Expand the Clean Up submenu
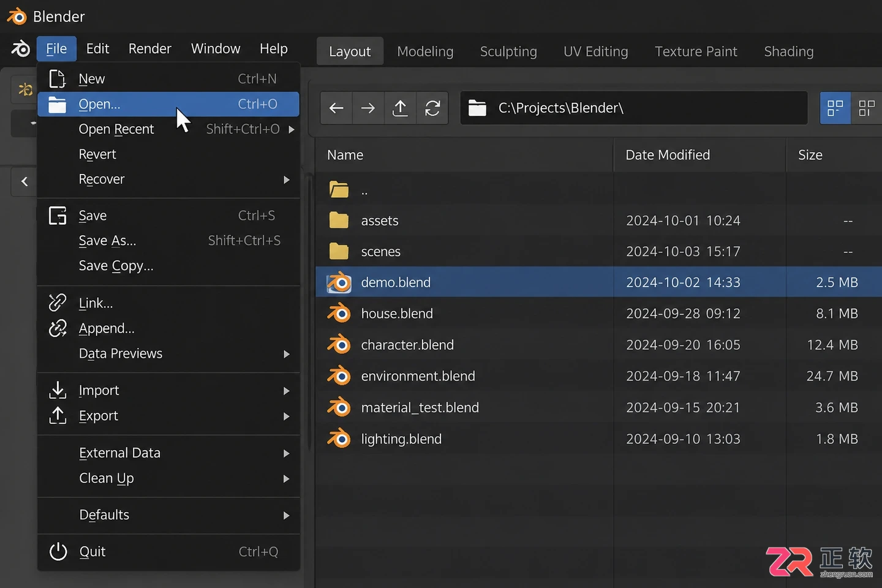 (287, 478)
